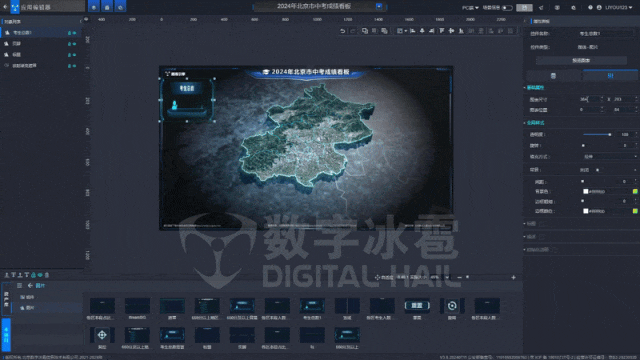The image size is (640, 360).
Task: Toggle the eye icon of the fourth layer row
Action: 74,66
